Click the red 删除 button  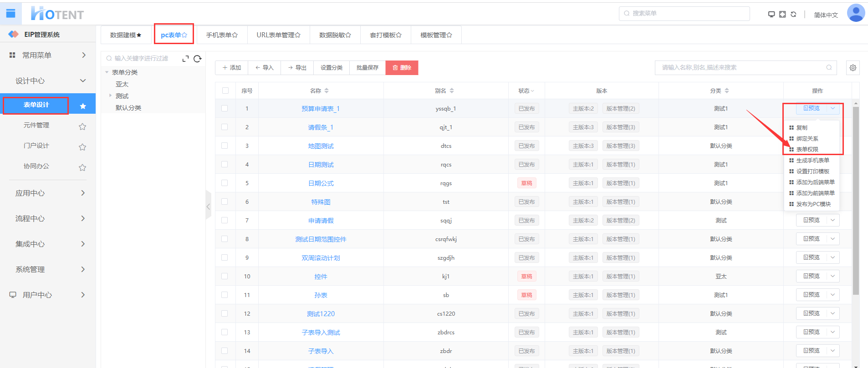point(402,68)
